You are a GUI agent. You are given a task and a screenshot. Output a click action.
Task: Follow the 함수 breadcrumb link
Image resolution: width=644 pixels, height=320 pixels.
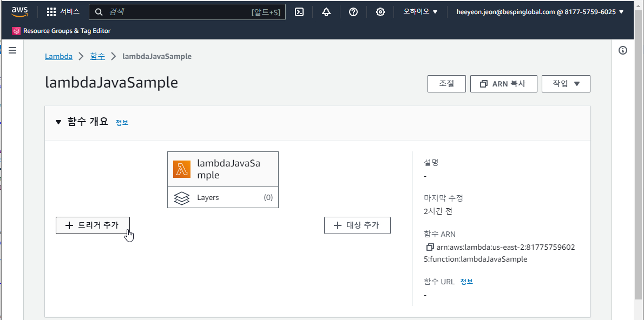click(x=97, y=56)
